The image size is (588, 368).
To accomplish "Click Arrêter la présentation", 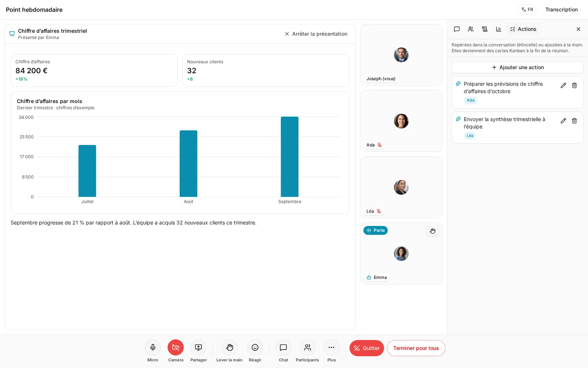I will (316, 34).
